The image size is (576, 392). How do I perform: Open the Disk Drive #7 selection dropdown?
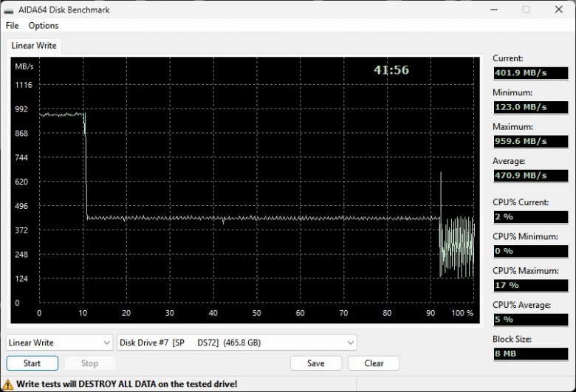tap(236, 343)
